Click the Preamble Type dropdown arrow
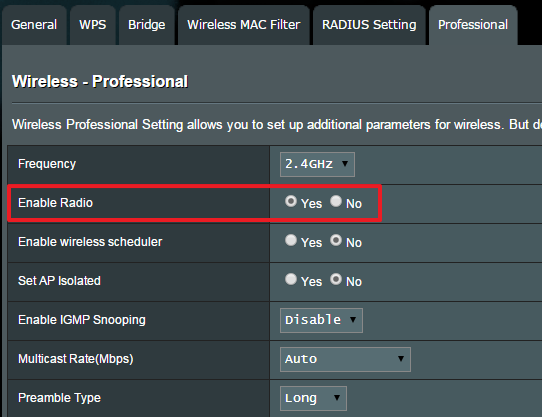 (x=336, y=398)
